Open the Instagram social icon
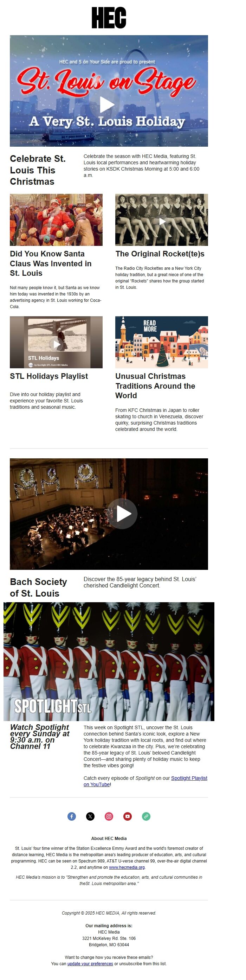246x980 pixels. click(x=109, y=816)
